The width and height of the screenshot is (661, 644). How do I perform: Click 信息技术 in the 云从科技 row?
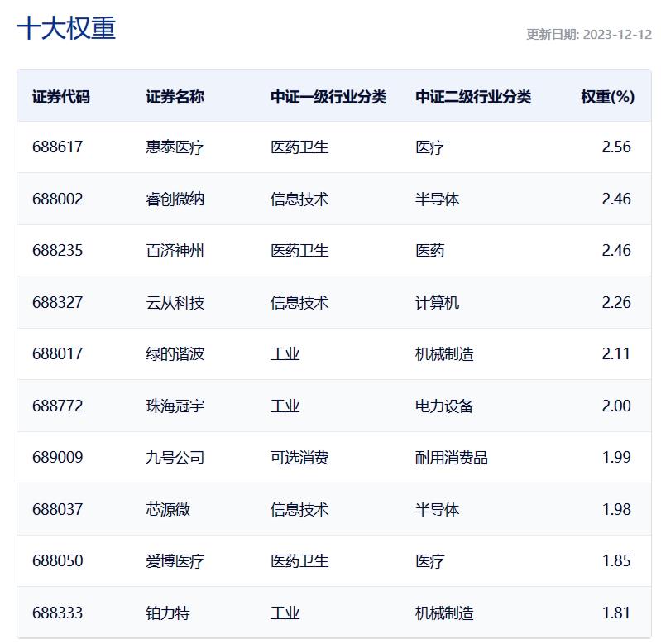[299, 302]
